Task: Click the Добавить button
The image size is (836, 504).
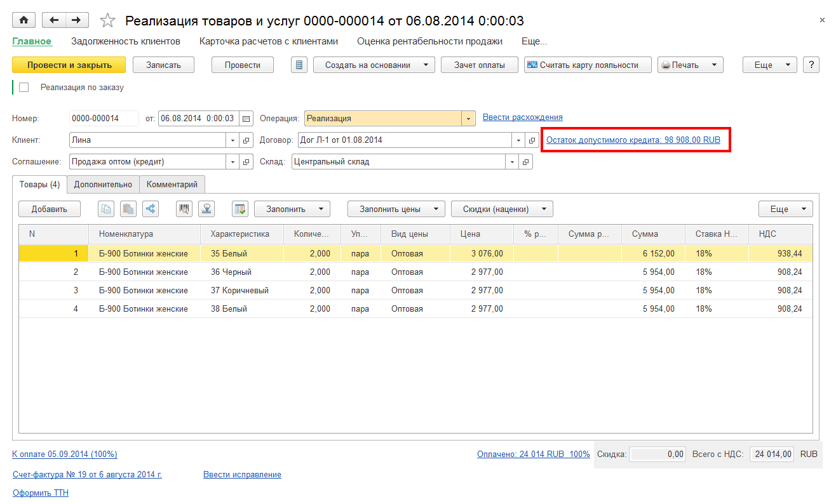Action: pos(50,209)
